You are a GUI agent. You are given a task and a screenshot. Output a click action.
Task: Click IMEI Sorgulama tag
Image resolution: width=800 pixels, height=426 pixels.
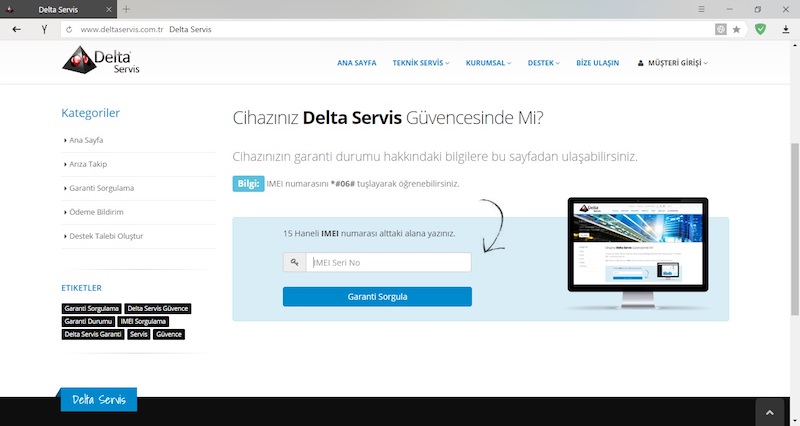click(x=143, y=321)
